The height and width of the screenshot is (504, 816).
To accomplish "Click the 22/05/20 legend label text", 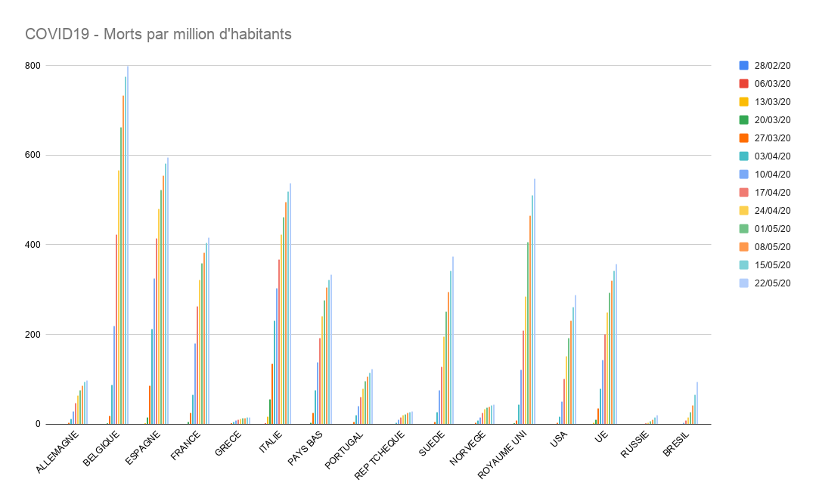I will (773, 283).
